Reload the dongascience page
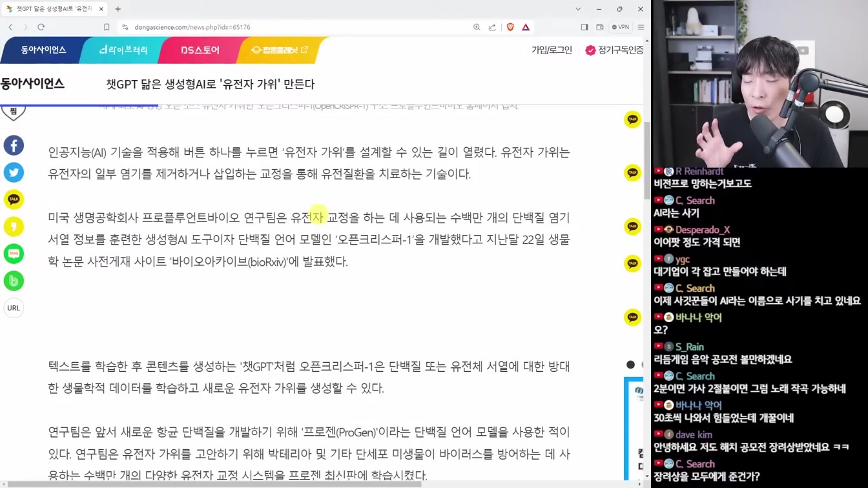The height and width of the screenshot is (488, 868). pos(41,27)
